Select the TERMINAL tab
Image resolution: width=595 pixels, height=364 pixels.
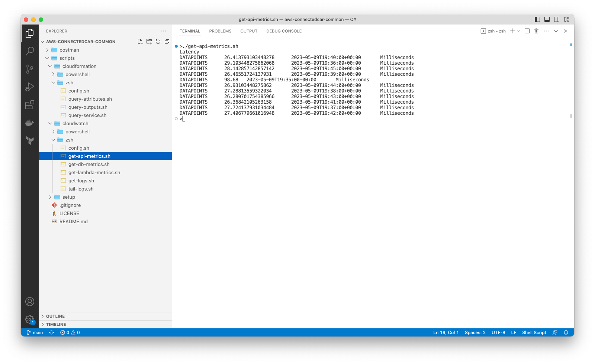pos(190,31)
